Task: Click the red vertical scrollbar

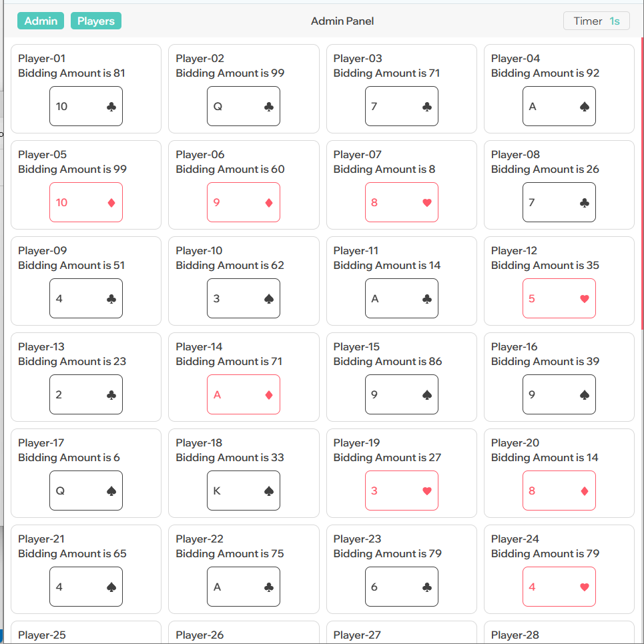Action: coord(643,183)
